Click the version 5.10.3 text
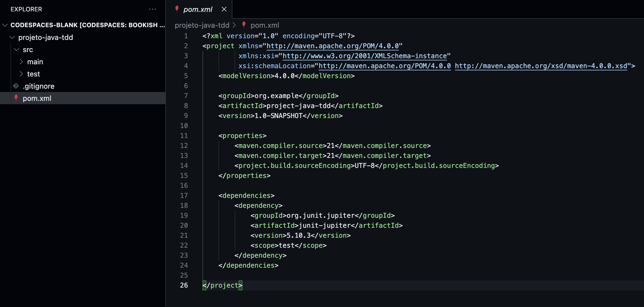The image size is (644, 307). click(x=301, y=236)
